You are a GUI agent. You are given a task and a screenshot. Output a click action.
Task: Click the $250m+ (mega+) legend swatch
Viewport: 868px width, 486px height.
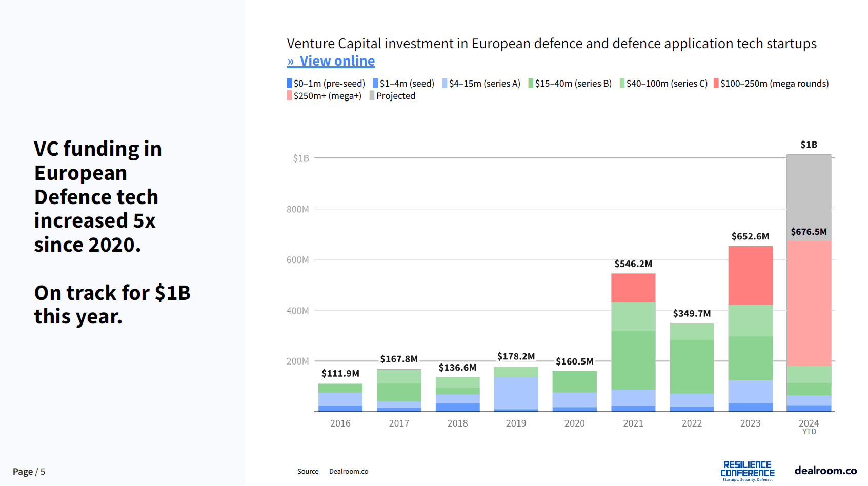[x=289, y=96]
